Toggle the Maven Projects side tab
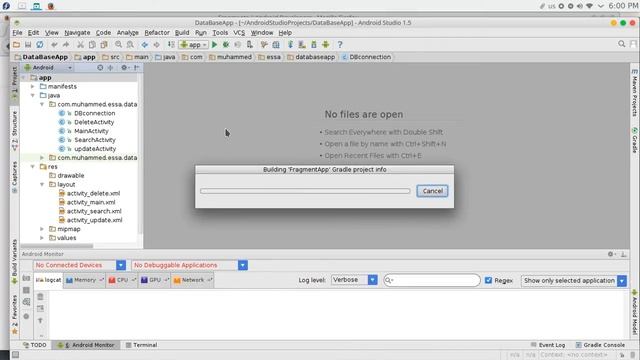This screenshot has width=640, height=360. (635, 93)
